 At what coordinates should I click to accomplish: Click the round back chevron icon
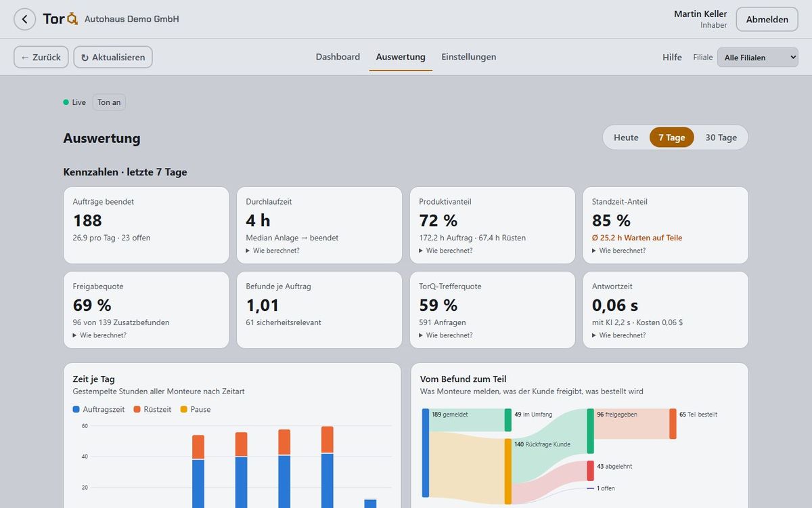24,19
